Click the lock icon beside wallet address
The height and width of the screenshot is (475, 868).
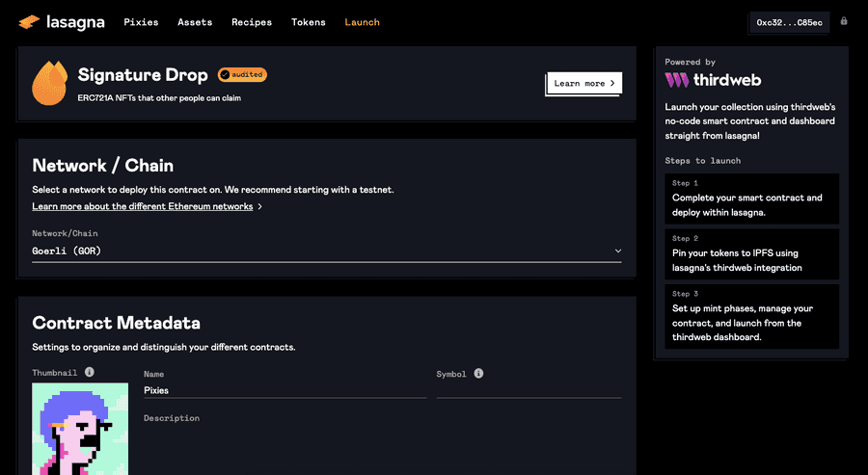(844, 21)
